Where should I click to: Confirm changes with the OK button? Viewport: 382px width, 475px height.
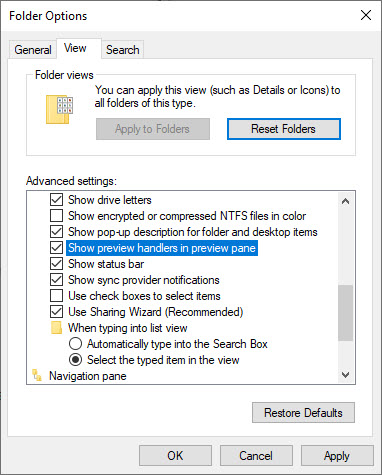(x=175, y=456)
